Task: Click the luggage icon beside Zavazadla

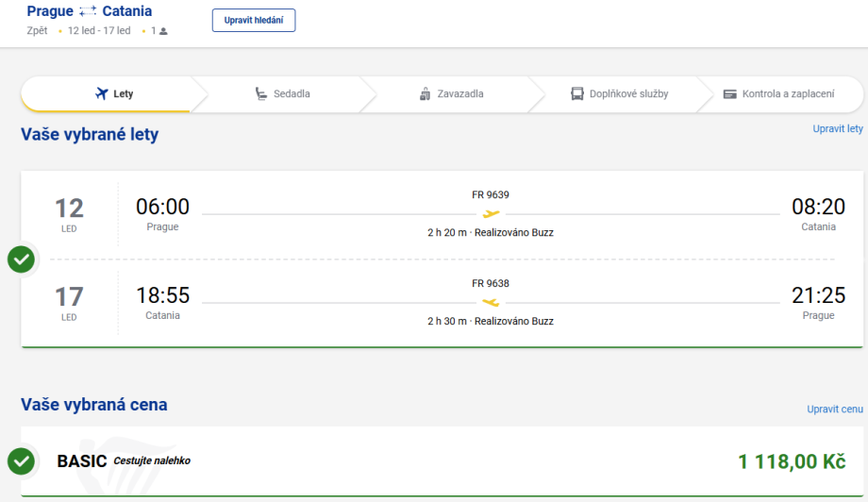Action: [x=425, y=94]
